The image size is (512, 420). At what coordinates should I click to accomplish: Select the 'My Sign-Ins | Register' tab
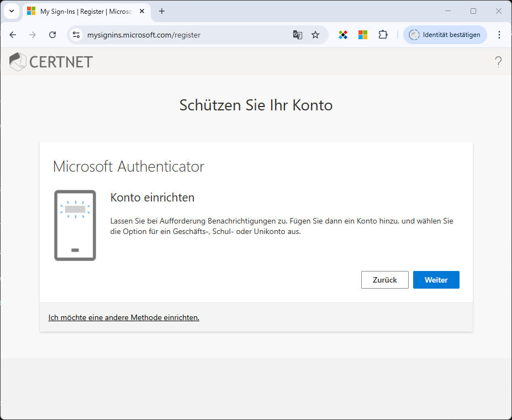83,11
